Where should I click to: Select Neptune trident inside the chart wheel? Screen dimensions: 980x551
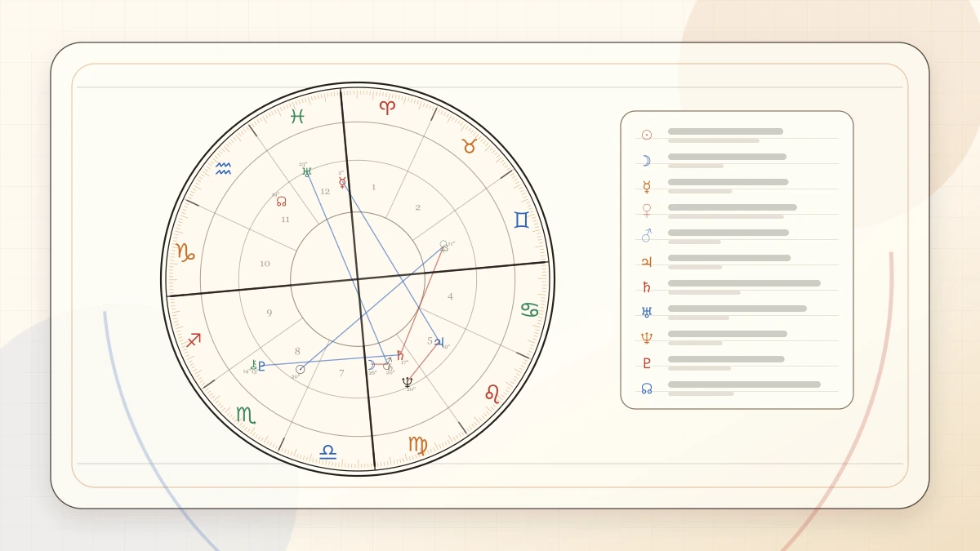tap(408, 381)
